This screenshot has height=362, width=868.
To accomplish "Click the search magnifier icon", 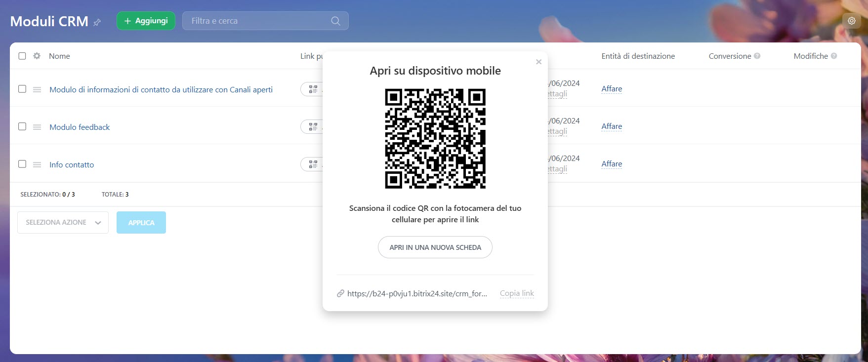I will pos(335,21).
